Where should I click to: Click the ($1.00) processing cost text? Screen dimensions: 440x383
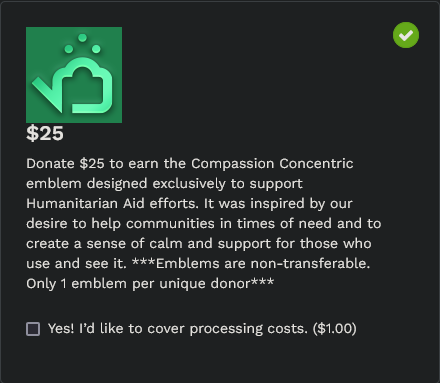[335, 329]
